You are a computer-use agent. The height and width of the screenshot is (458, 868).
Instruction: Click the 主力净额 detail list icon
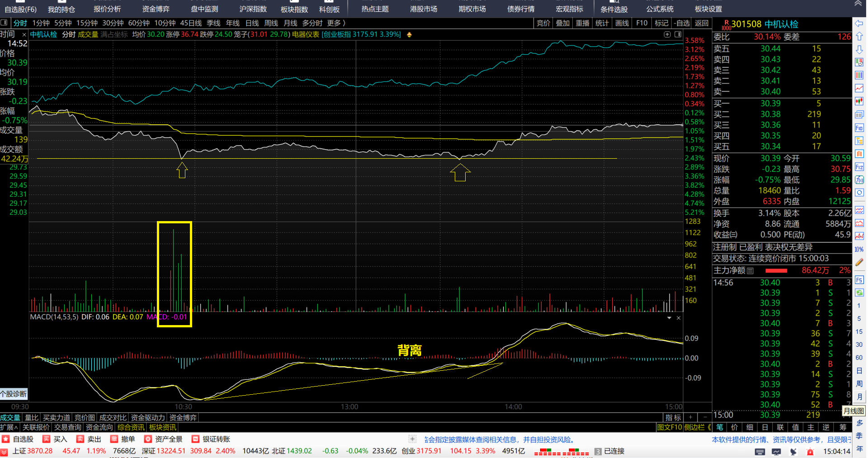(750, 271)
